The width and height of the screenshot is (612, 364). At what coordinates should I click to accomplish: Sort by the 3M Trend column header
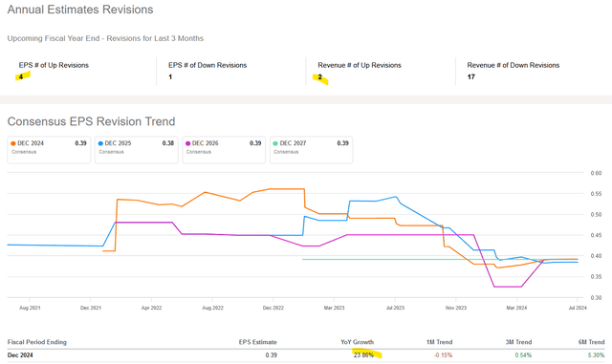tap(518, 342)
